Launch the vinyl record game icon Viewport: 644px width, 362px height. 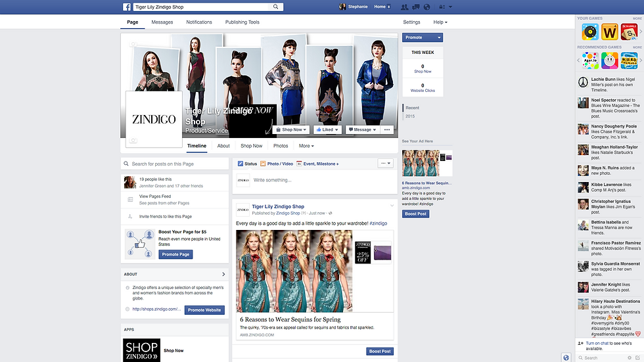pyautogui.click(x=590, y=32)
